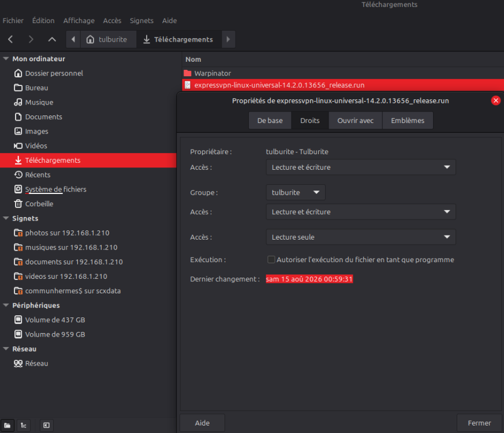Select the expressvpn-linux-universal .run file

pos(343,85)
